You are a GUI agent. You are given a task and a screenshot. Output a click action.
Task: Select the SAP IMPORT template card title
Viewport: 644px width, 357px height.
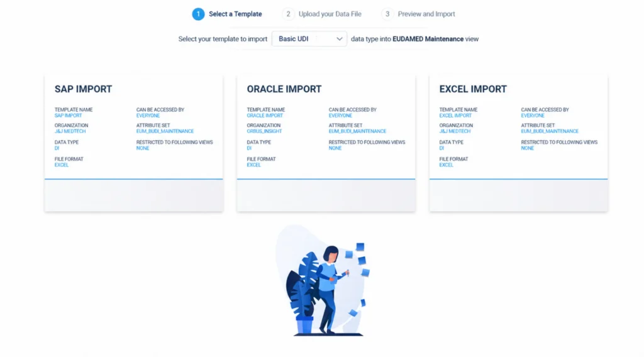(x=84, y=89)
